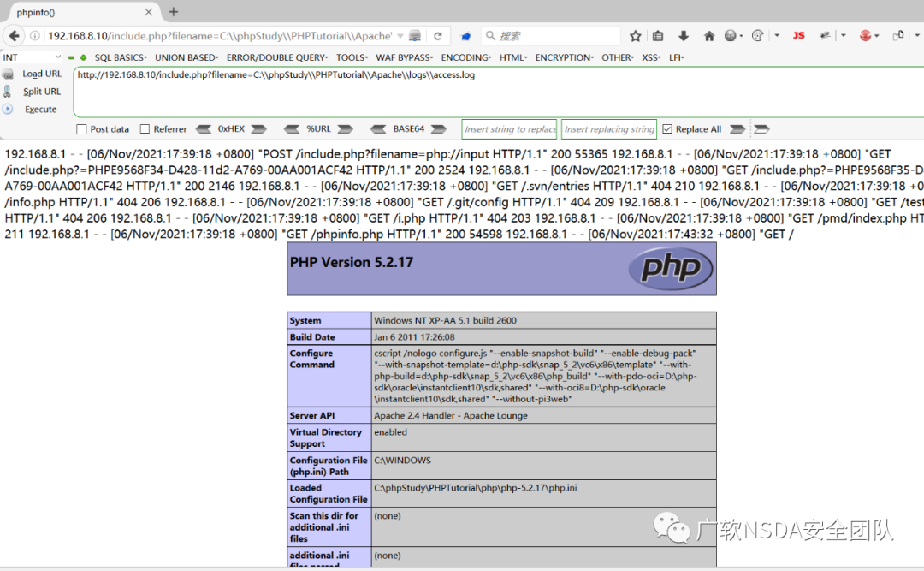This screenshot has width=924, height=571.
Task: Click the solid replace arrow after Replace All
Action: [737, 129]
